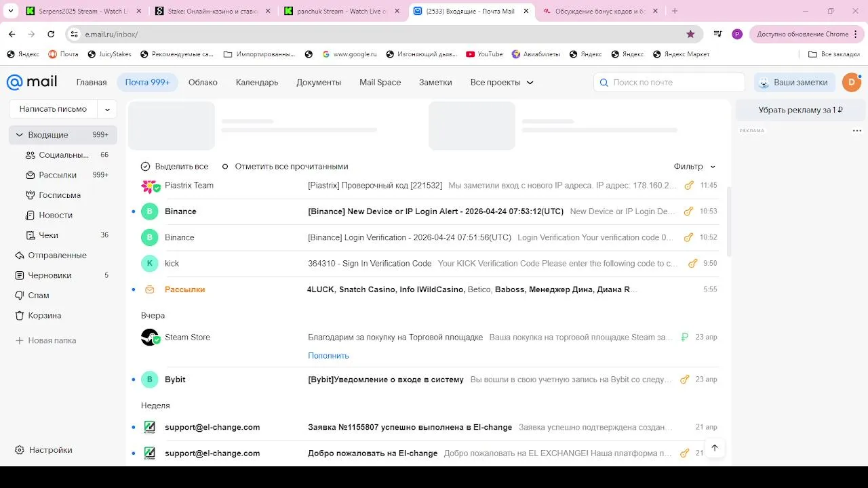Open the three-dot menu of the ad block

pyautogui.click(x=857, y=131)
